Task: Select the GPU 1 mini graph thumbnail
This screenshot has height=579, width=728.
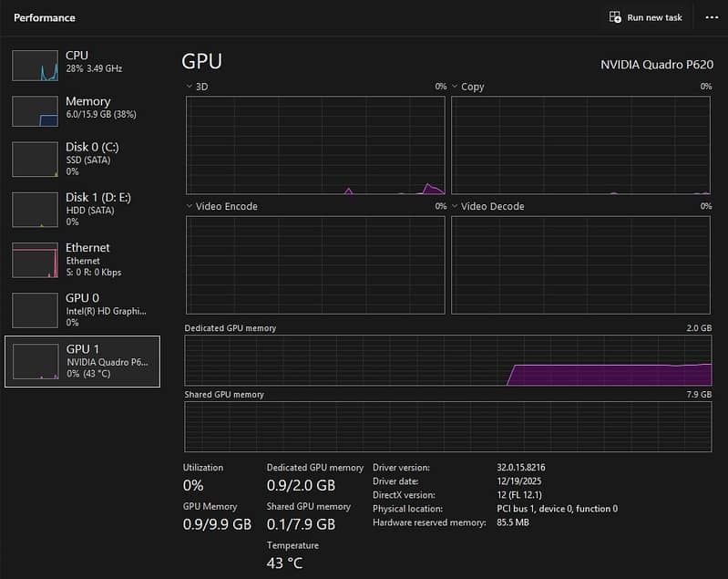Action: coord(36,361)
